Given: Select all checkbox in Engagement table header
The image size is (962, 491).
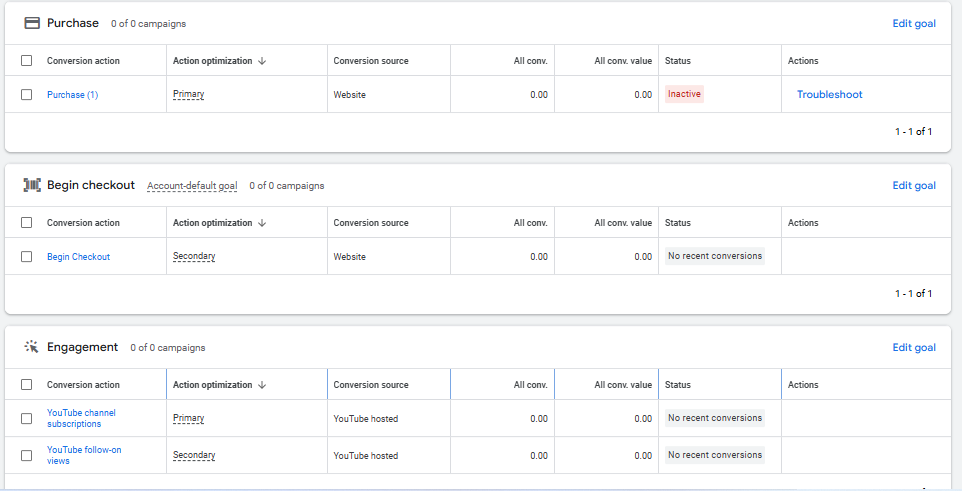Looking at the screenshot, I should pyautogui.click(x=26, y=385).
